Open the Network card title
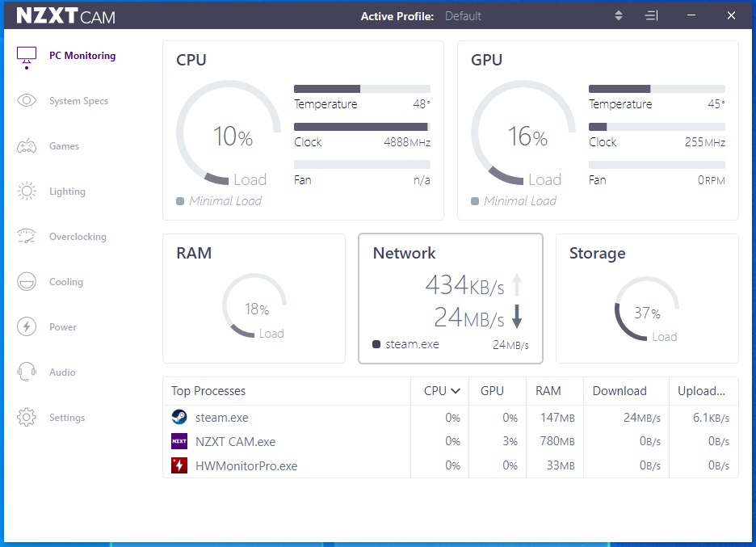Screen dimensions: 756x547 tap(404, 253)
